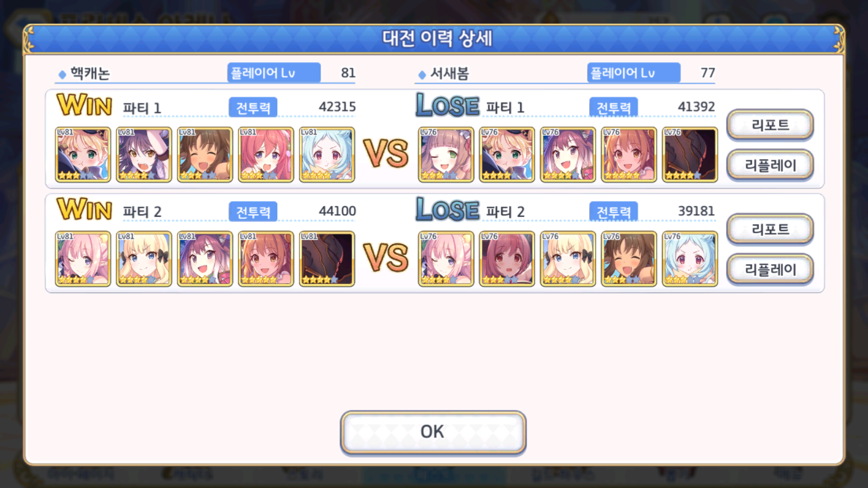Click the 플레이어 Lv label for 서새봄
868x488 pixels.
click(634, 73)
